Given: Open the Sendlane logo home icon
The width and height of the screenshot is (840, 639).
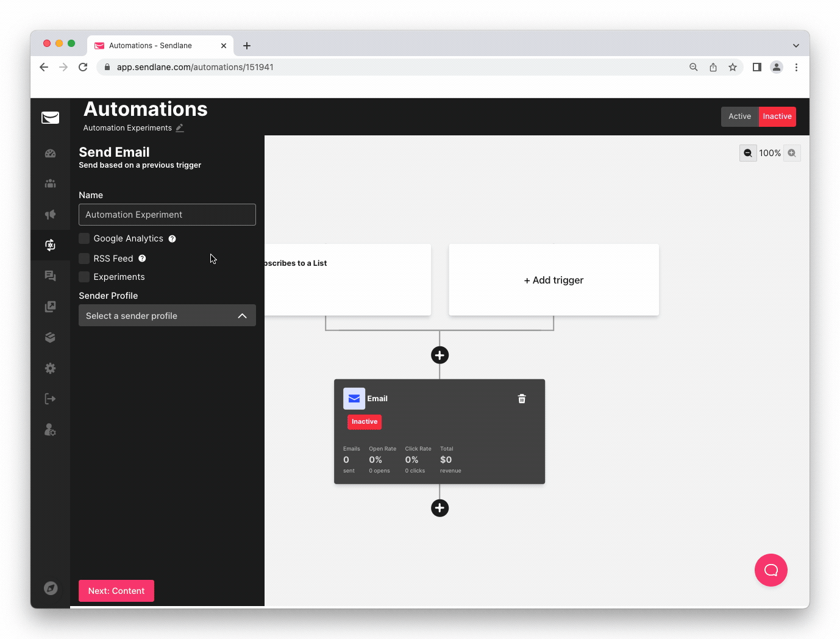Looking at the screenshot, I should pos(50,118).
